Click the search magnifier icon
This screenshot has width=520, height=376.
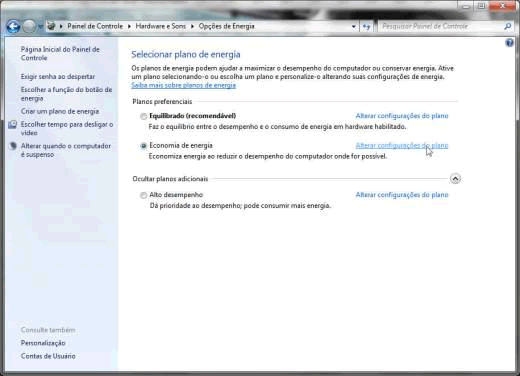click(x=508, y=26)
